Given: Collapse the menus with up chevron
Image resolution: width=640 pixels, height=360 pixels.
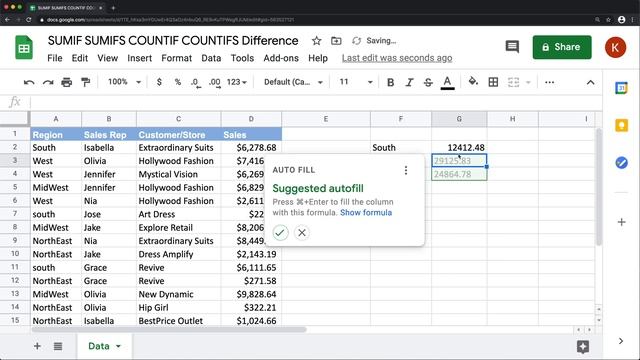Looking at the screenshot, I should [x=590, y=82].
